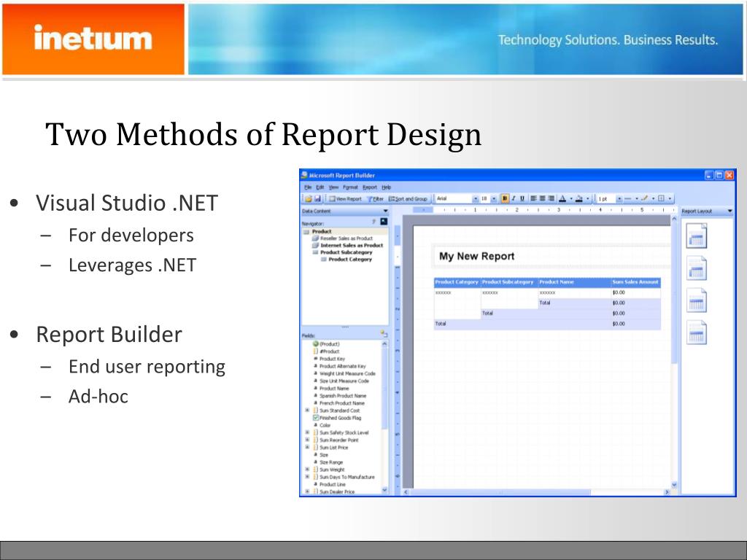Open the File menu
This screenshot has width=747, height=560.
click(x=308, y=187)
